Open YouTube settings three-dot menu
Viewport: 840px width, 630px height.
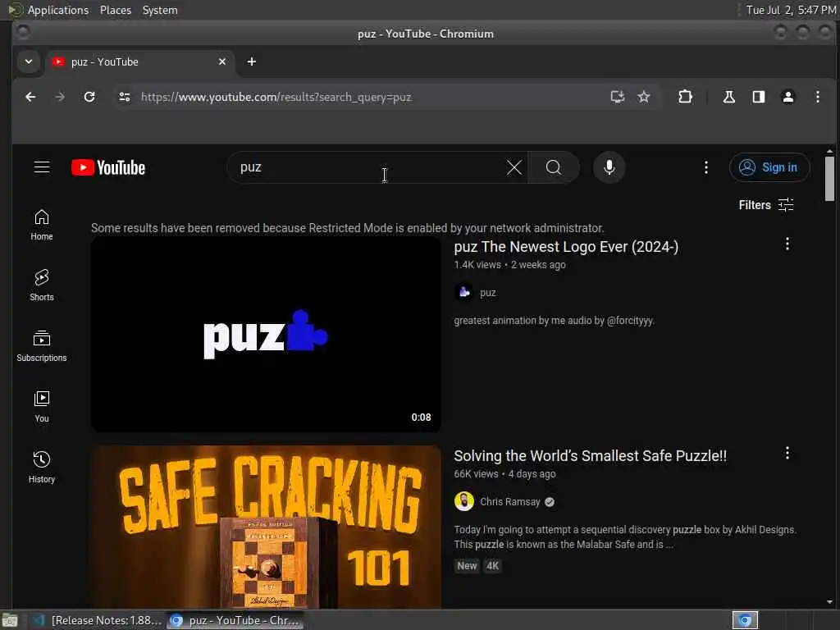coord(706,167)
